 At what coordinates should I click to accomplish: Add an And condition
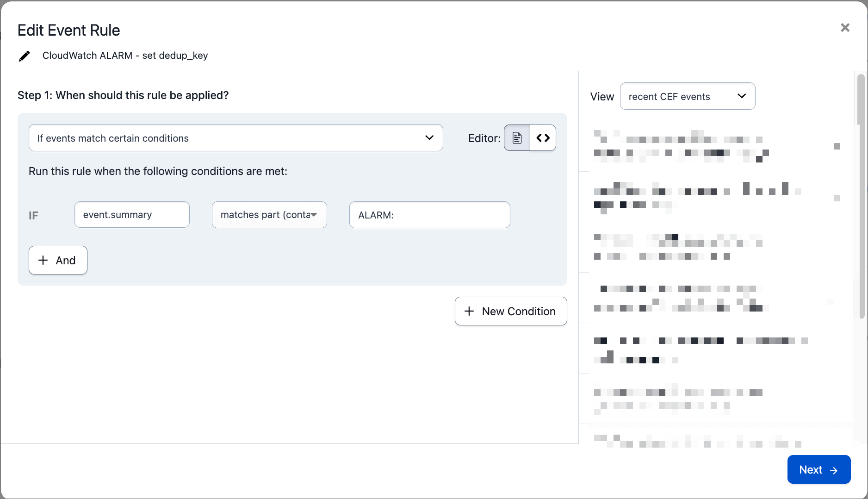(58, 260)
